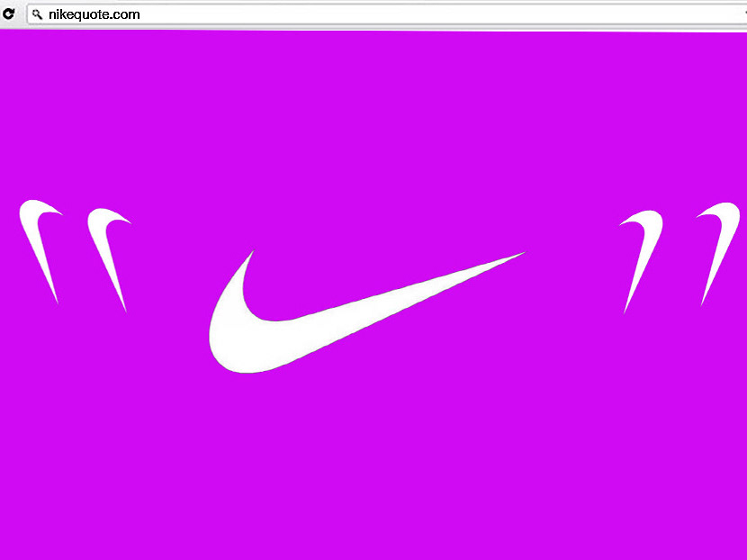Click the browser reload icon
This screenshot has height=560, width=747.
coord(8,14)
